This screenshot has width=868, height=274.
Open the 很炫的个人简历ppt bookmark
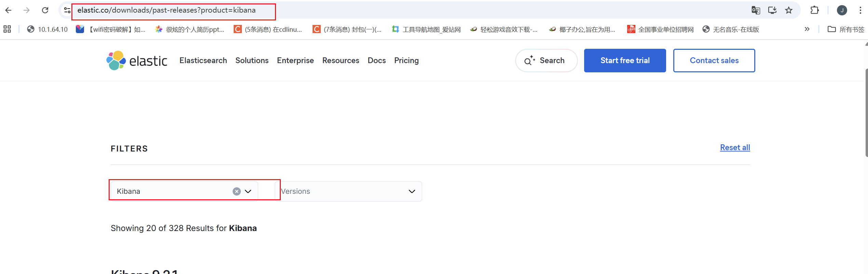(x=190, y=29)
